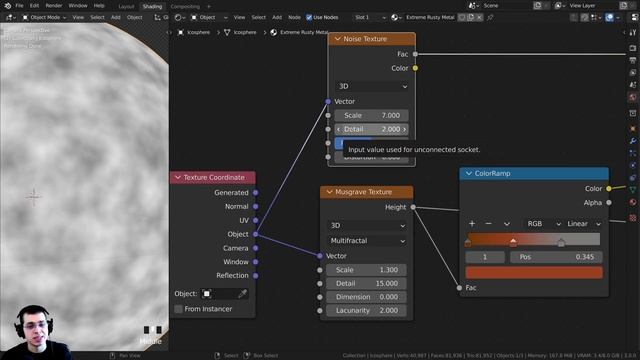
Task: Open the Texture properties checker icon
Action: click(633, 218)
